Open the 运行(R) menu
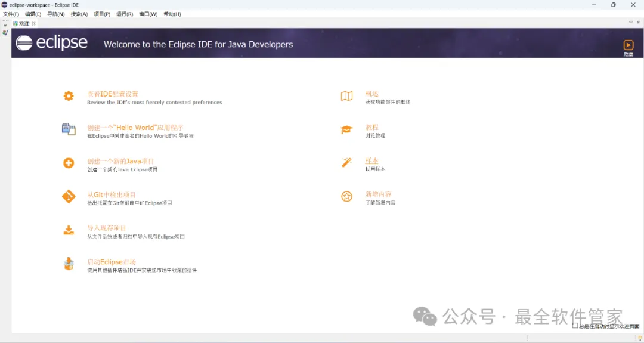644x343 pixels. tap(125, 14)
